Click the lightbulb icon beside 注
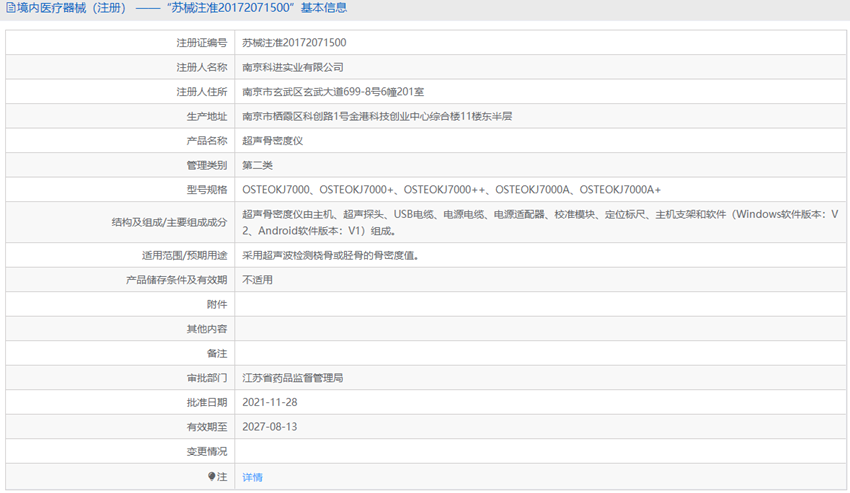850x493 pixels. [x=211, y=476]
